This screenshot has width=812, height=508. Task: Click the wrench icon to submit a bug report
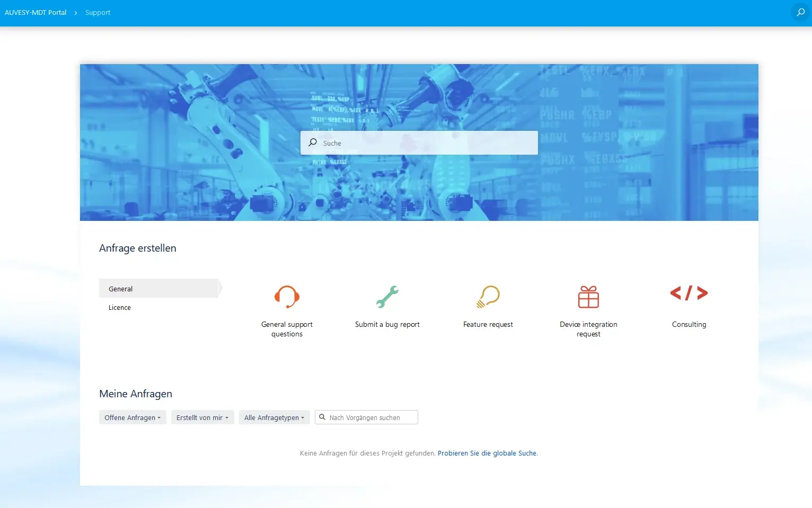point(387,297)
